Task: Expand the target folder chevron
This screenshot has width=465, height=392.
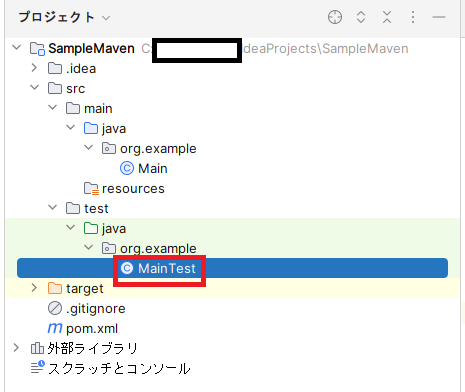Action: (34, 288)
